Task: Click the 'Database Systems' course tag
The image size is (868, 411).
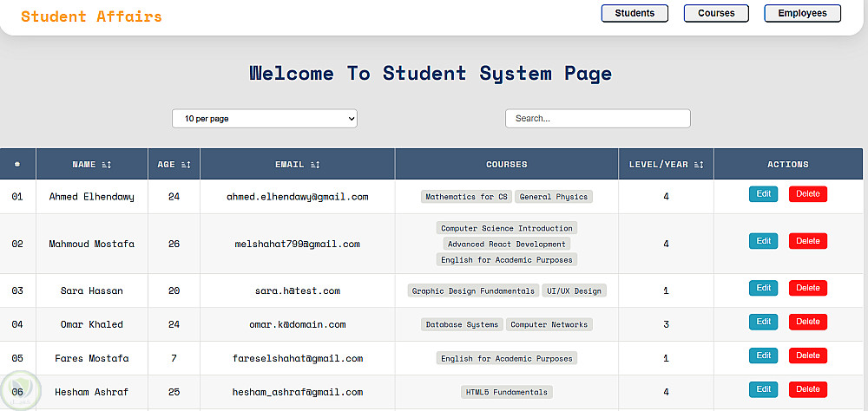Action: pyautogui.click(x=462, y=324)
